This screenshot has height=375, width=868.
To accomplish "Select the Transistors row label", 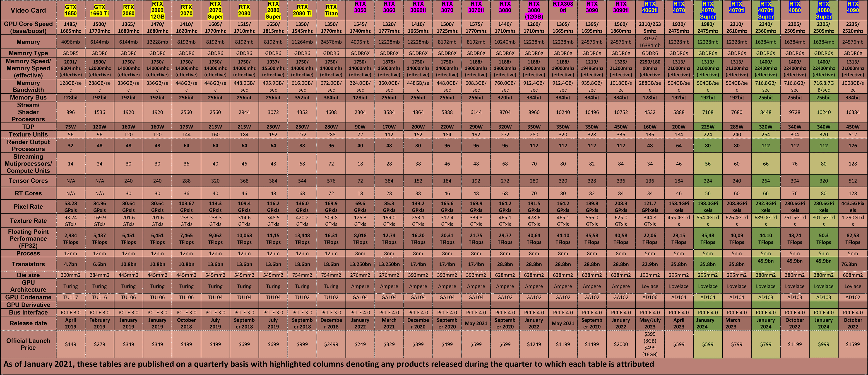I will click(x=28, y=264).
